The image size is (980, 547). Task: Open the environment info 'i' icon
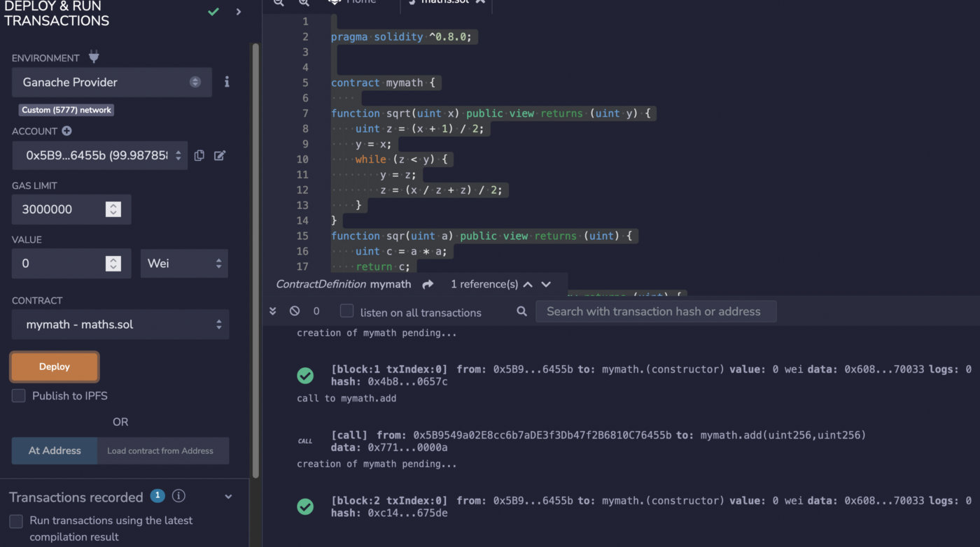pos(227,82)
